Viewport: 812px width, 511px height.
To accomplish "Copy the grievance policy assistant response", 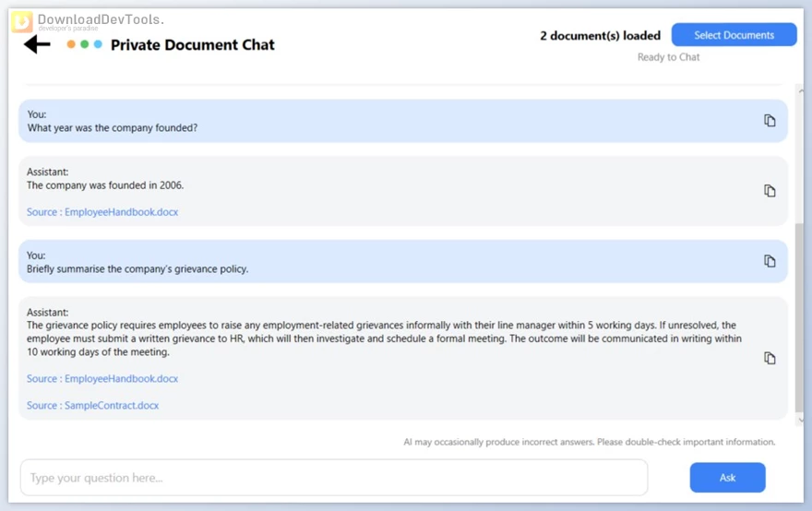I will pos(770,358).
